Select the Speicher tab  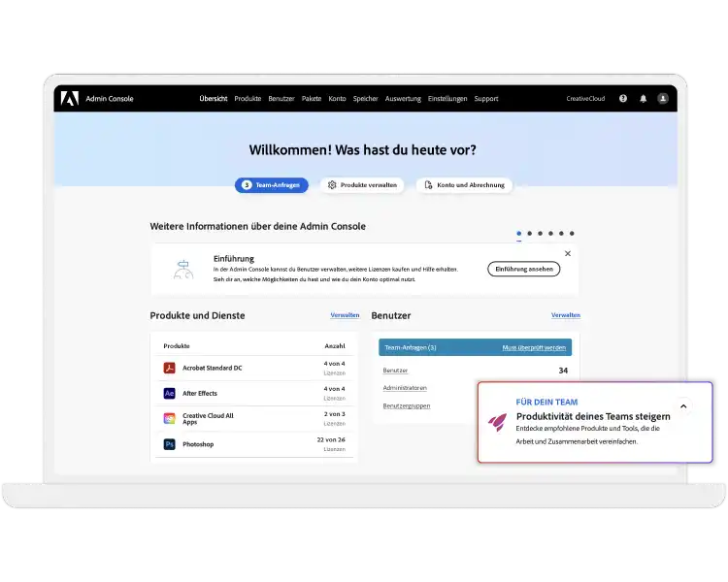pyautogui.click(x=365, y=98)
